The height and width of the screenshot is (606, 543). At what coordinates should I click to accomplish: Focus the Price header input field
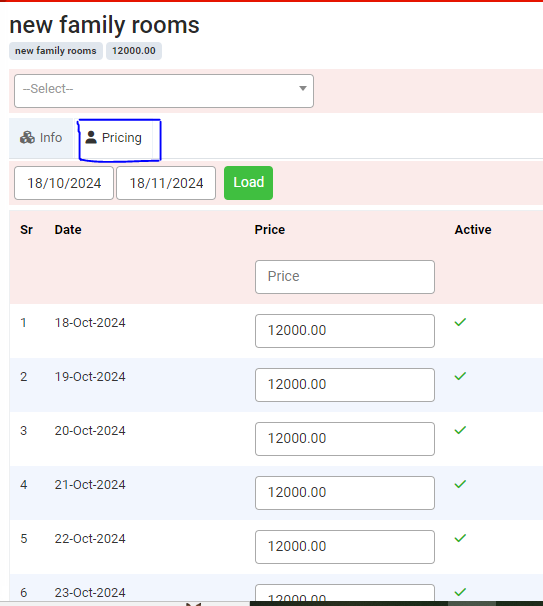345,277
